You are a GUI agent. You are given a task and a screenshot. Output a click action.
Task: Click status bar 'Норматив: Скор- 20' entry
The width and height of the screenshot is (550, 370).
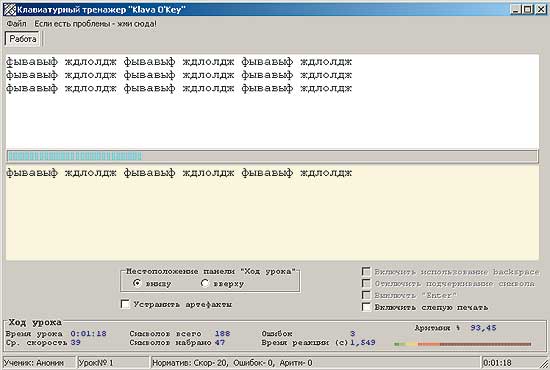tap(315, 363)
